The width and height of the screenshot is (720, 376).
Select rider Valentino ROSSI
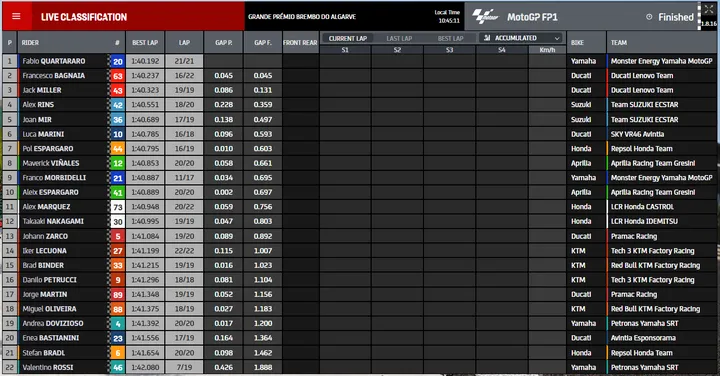[x=48, y=367]
